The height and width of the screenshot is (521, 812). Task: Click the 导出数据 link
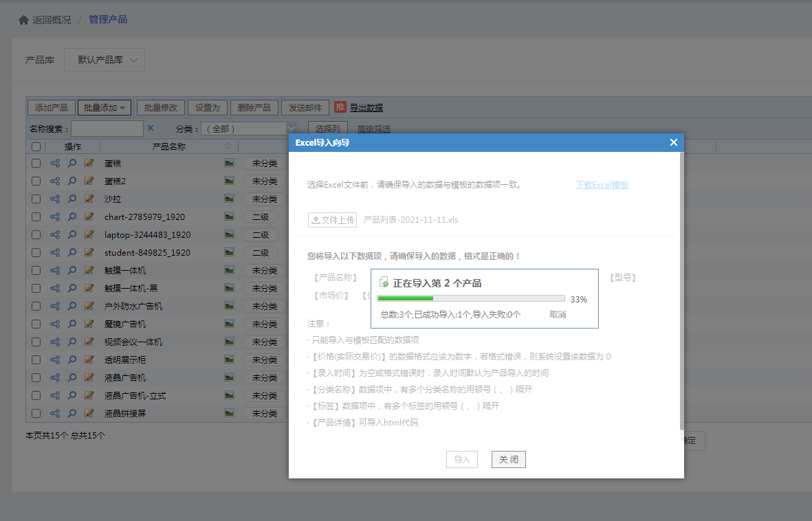(366, 108)
